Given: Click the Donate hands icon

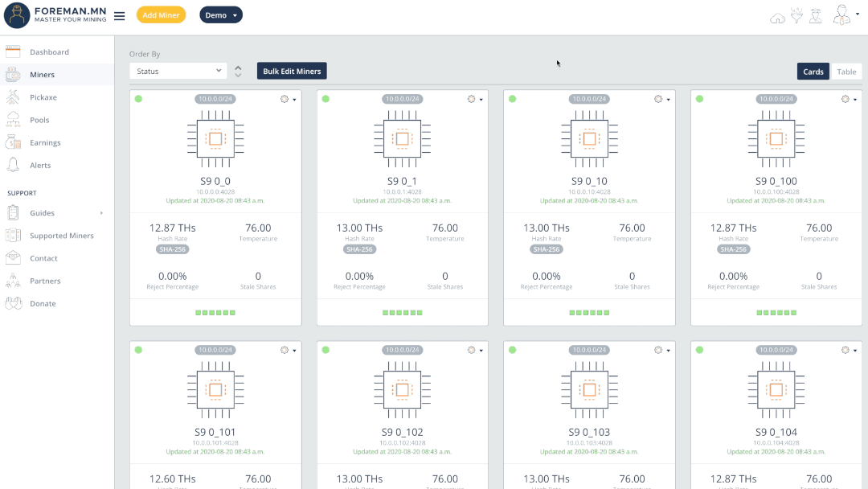Looking at the screenshot, I should click(x=13, y=303).
